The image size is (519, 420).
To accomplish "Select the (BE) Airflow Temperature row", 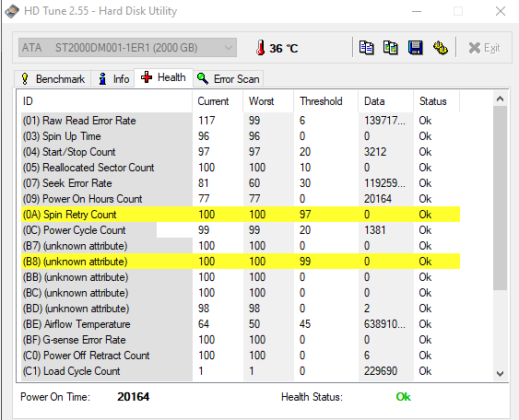I will 241,324.
